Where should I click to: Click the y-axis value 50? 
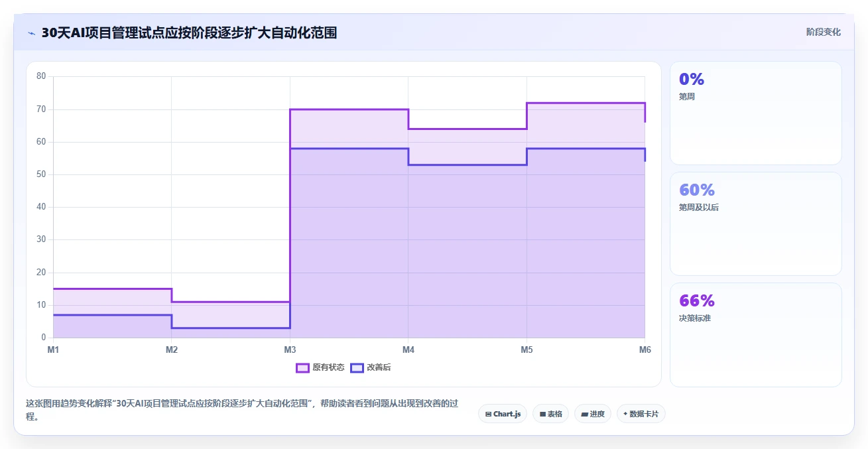(41, 174)
